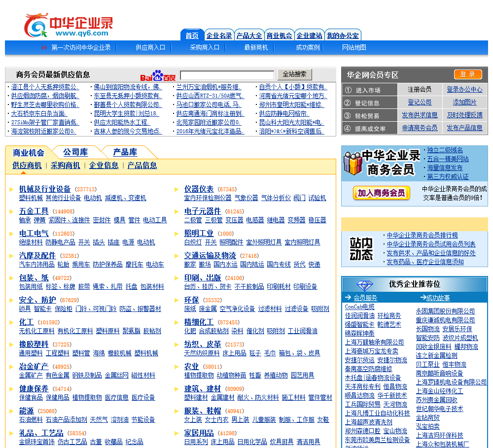Screen dimensions: 493x448
Task: Click the yellow arrow beside 五金工具
Action: (12, 211)
